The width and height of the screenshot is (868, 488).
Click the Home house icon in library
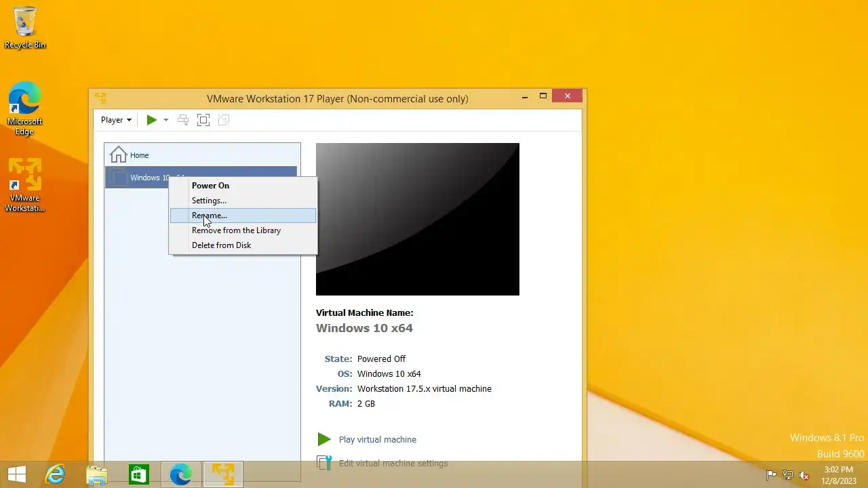tap(119, 155)
